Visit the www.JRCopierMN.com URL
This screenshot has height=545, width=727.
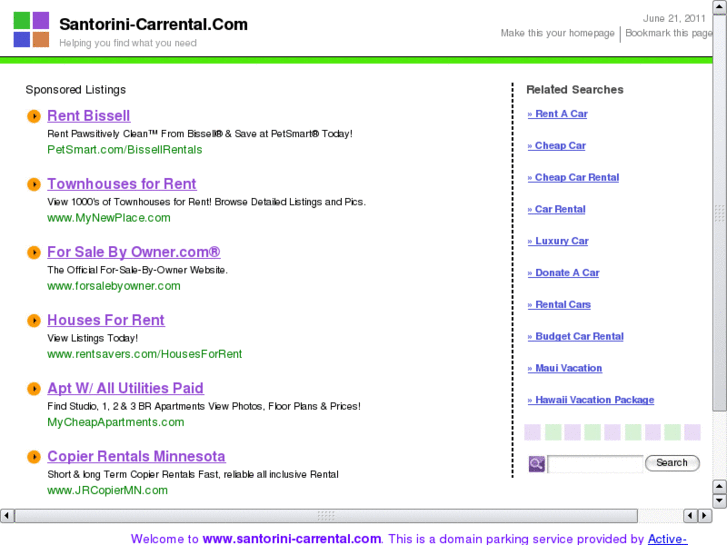click(108, 491)
